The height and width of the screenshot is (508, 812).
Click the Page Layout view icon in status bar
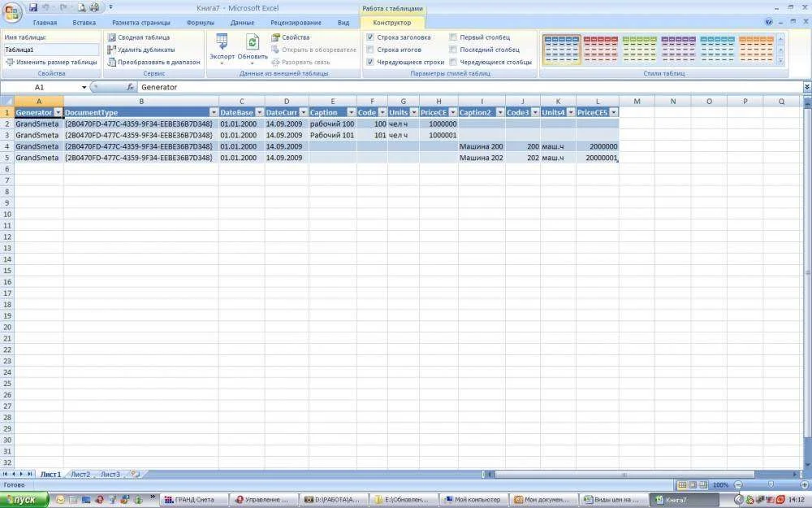pyautogui.click(x=693, y=485)
